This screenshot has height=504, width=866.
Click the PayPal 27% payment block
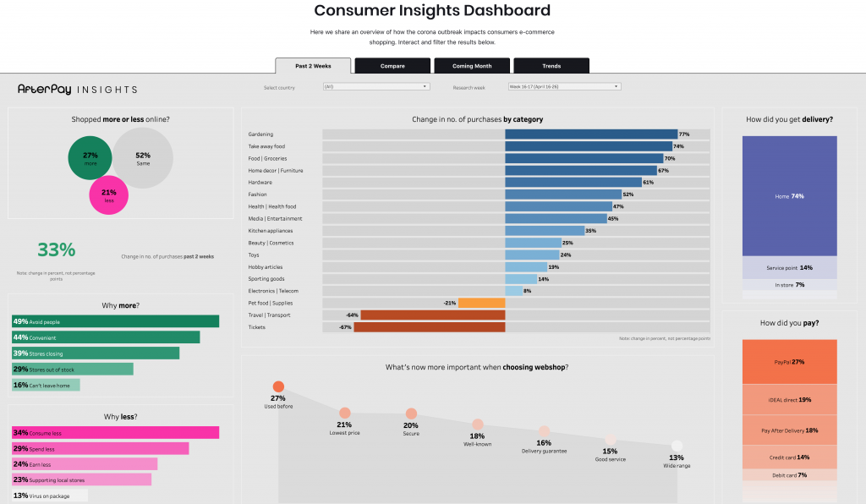point(789,362)
